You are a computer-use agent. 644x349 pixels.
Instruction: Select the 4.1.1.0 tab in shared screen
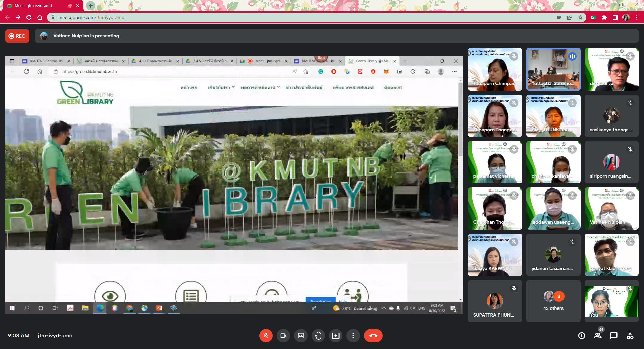155,61
